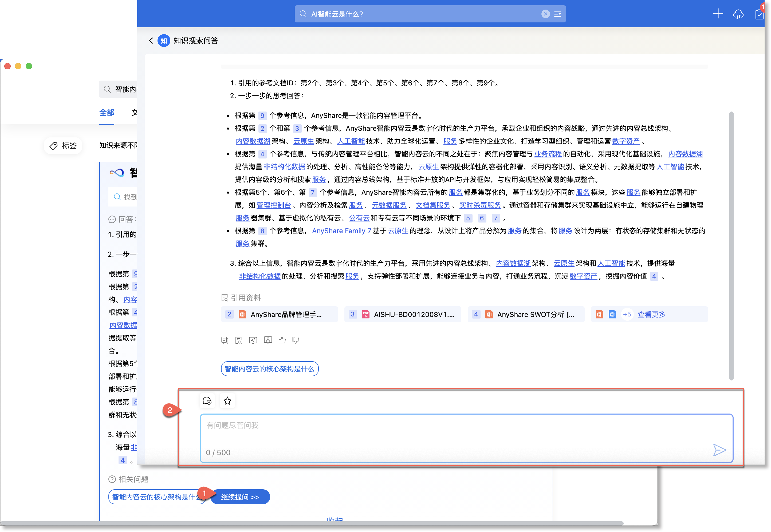Click the +5 more references badge
The image size is (771, 532).
[627, 314]
